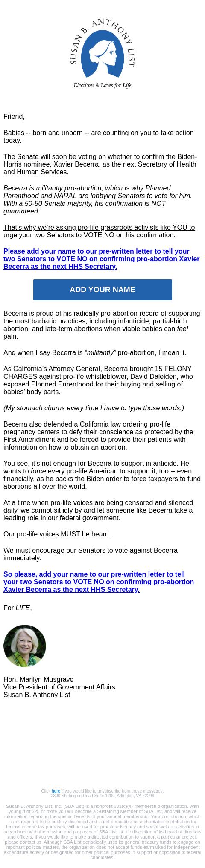This screenshot has width=205, height=868.
Task: Click the Susan B. Anthony List logo
Action: [x=102, y=53]
